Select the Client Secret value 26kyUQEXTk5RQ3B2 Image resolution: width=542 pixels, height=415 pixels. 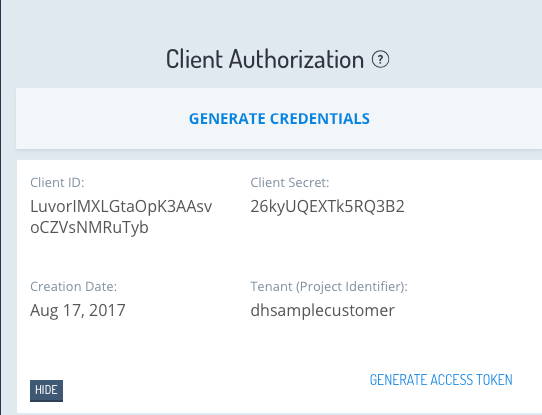(x=327, y=206)
